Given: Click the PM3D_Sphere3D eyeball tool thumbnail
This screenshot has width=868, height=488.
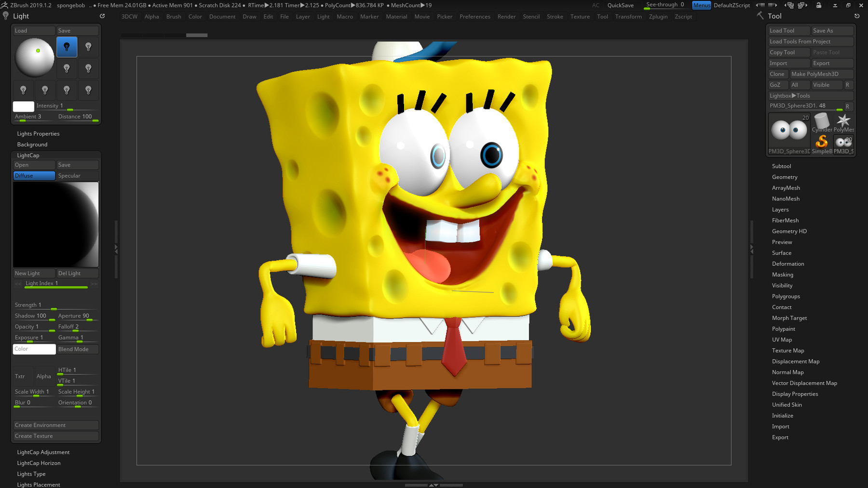Looking at the screenshot, I should tap(789, 129).
